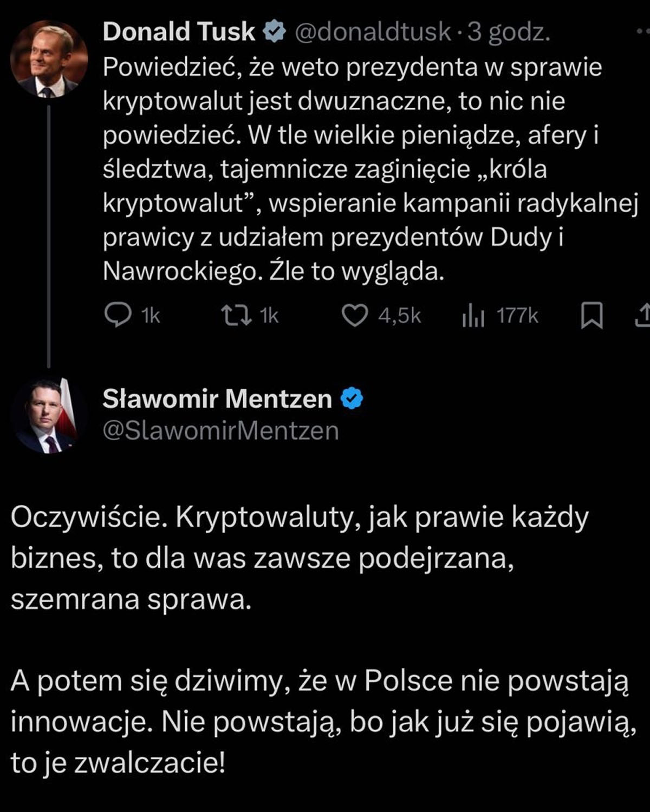Image resolution: width=650 pixels, height=812 pixels.
Task: Open Donald Tusk's profile picture
Action: 49,60
